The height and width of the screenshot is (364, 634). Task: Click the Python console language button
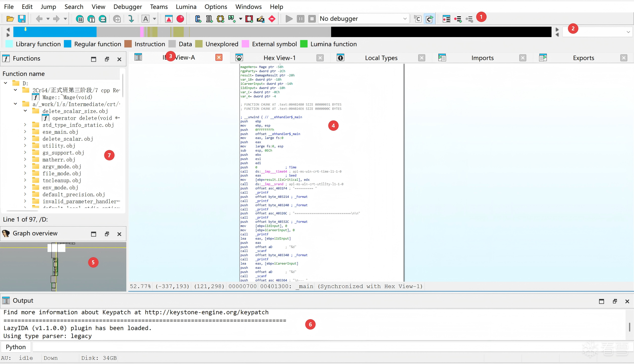(x=16, y=347)
